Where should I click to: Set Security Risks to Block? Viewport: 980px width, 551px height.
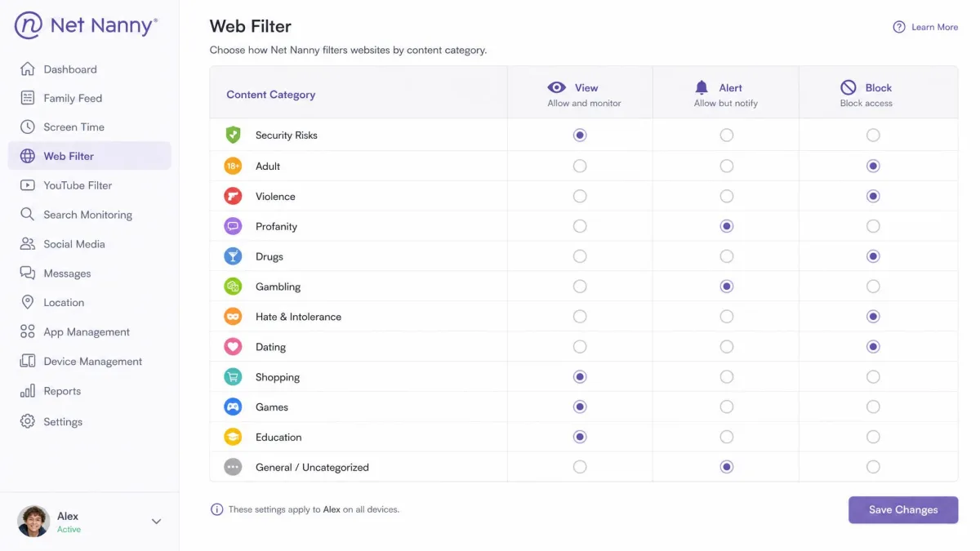click(x=873, y=136)
